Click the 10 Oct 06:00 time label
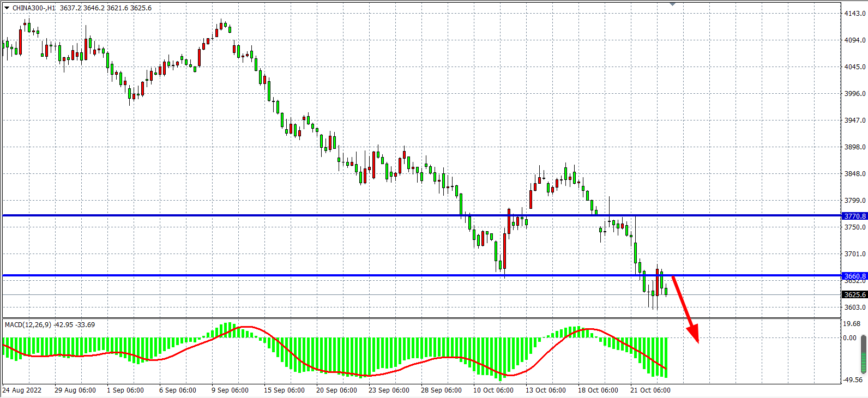This screenshot has height=398, width=868. (493, 390)
